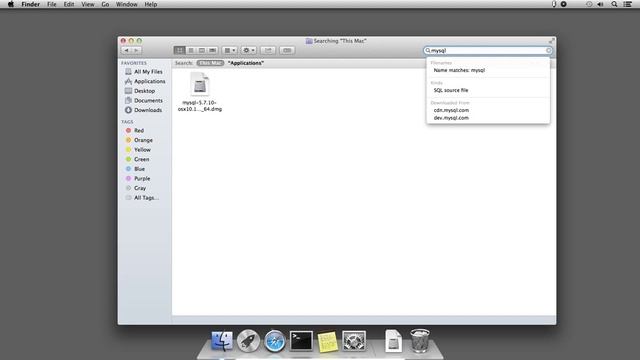The image size is (640, 360).
Task: Open System Preferences from the Dock
Action: 354,341
